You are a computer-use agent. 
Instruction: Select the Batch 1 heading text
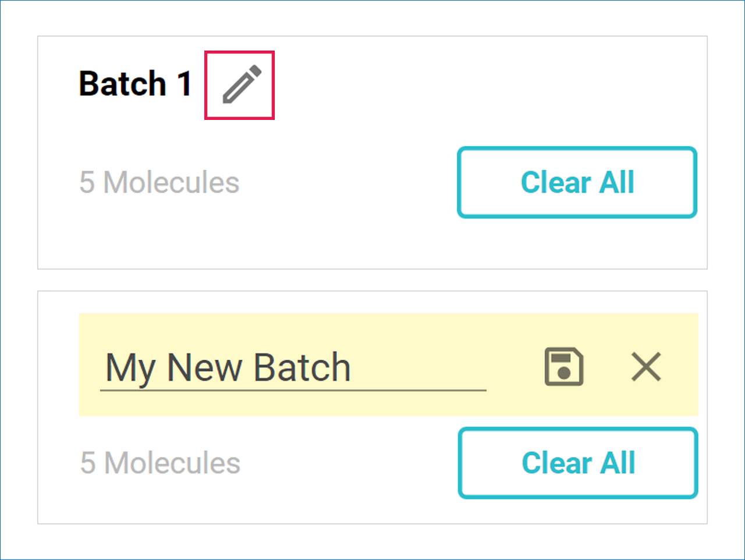pos(135,84)
